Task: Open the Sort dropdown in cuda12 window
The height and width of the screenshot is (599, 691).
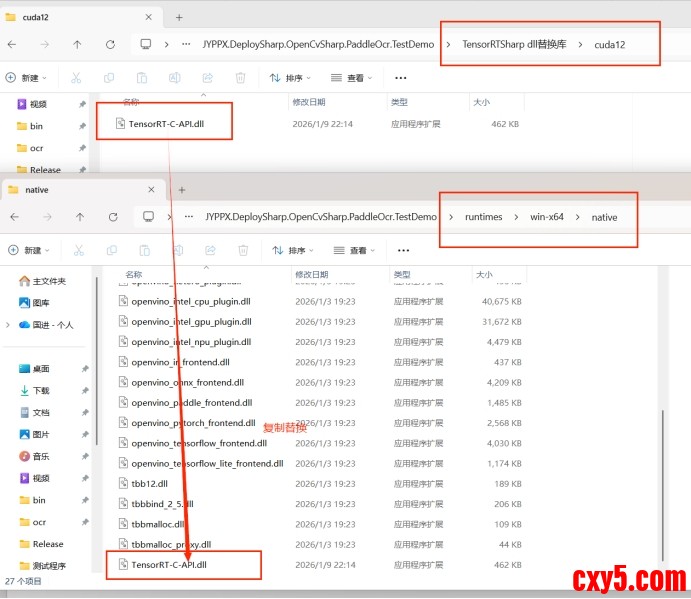Action: point(291,77)
